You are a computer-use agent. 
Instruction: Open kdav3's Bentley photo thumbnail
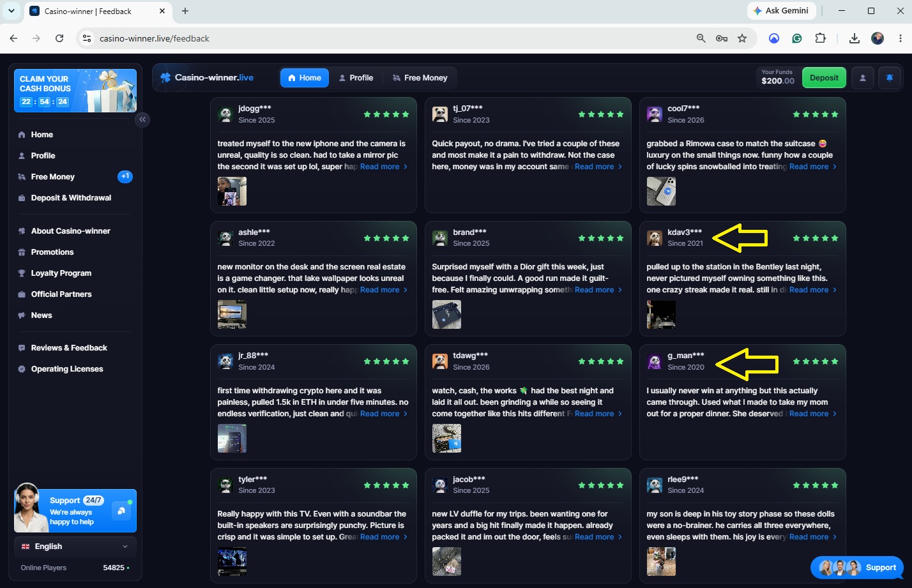pyautogui.click(x=661, y=315)
